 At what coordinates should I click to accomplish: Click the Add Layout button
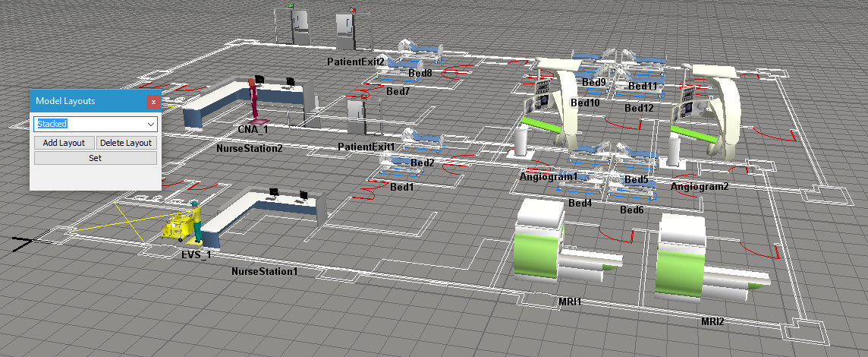tap(64, 143)
